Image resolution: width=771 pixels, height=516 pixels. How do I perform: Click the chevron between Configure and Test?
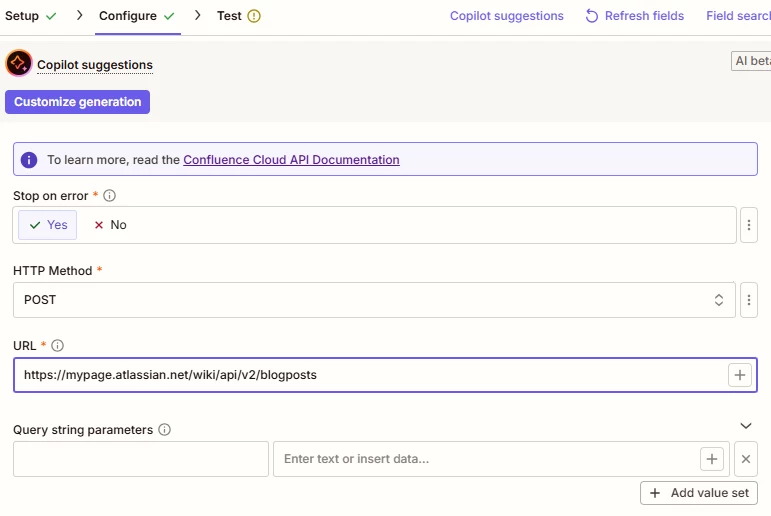click(198, 16)
